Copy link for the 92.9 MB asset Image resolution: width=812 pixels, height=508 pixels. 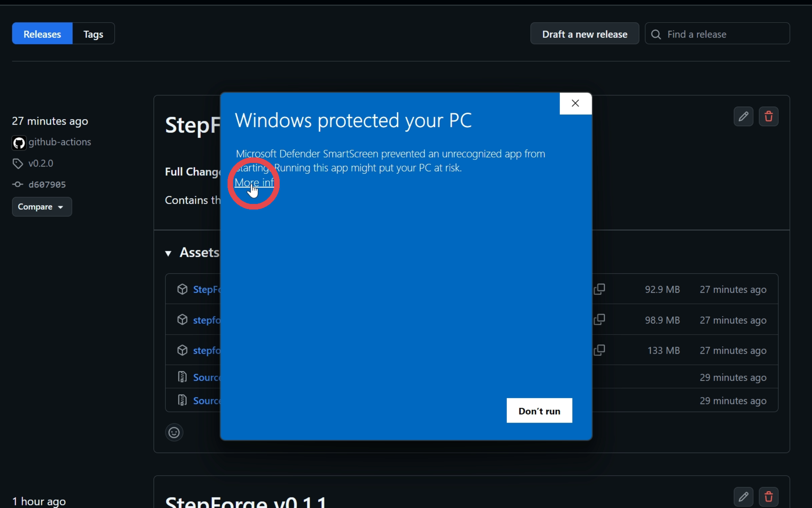coord(599,289)
